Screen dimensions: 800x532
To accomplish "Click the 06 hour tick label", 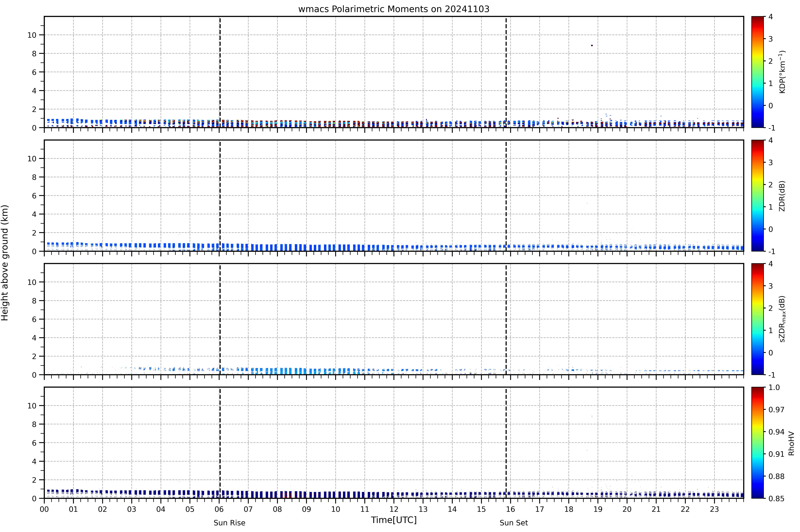I will tap(219, 509).
